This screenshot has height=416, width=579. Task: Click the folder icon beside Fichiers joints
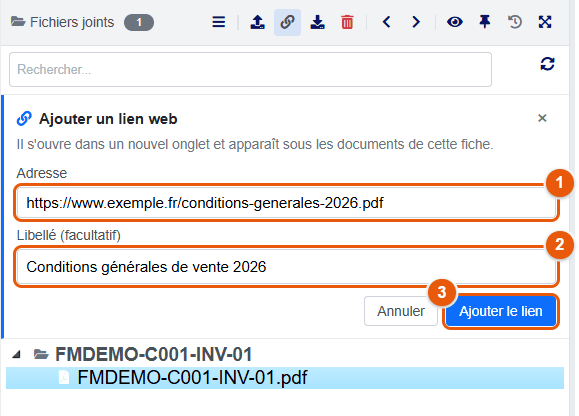pos(18,21)
